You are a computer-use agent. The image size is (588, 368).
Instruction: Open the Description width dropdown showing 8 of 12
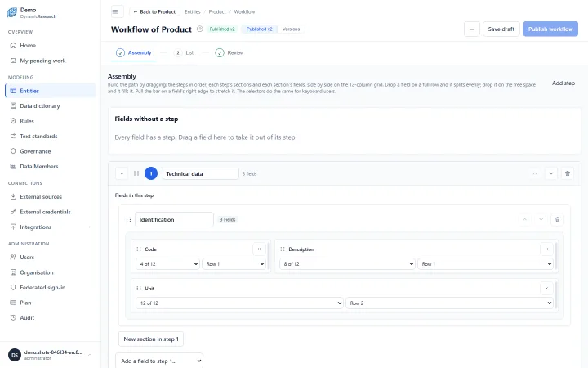click(347, 264)
